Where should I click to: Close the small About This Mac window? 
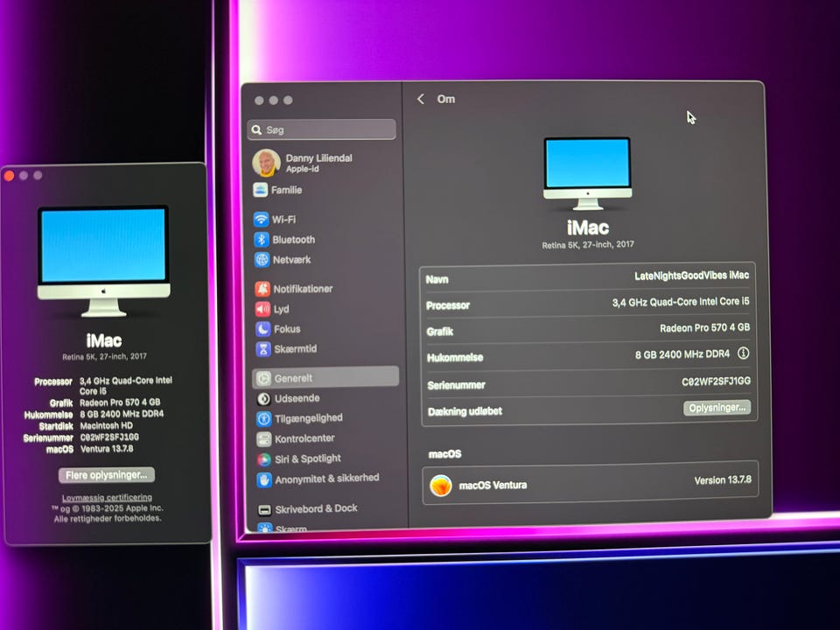point(9,176)
